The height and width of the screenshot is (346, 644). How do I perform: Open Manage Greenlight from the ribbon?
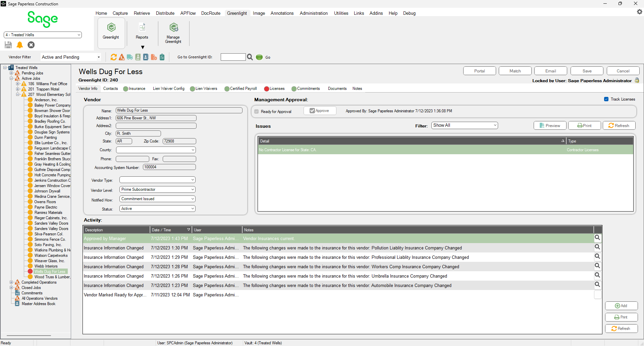pos(173,33)
